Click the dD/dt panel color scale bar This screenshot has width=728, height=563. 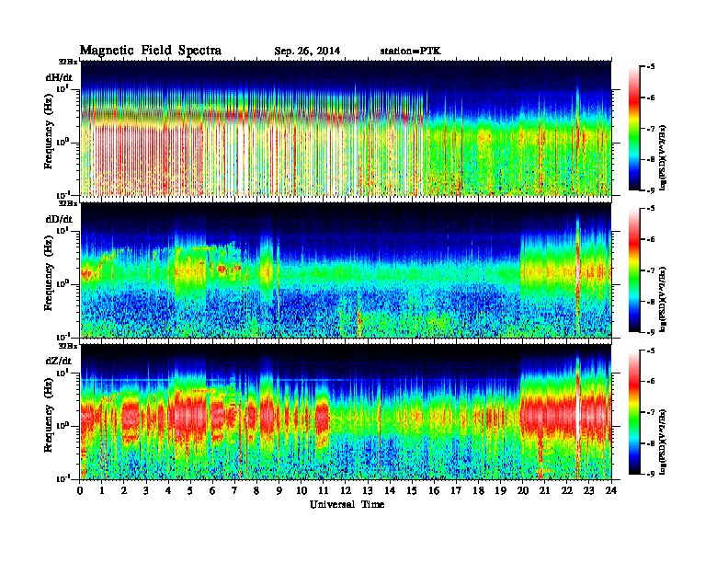coord(634,270)
